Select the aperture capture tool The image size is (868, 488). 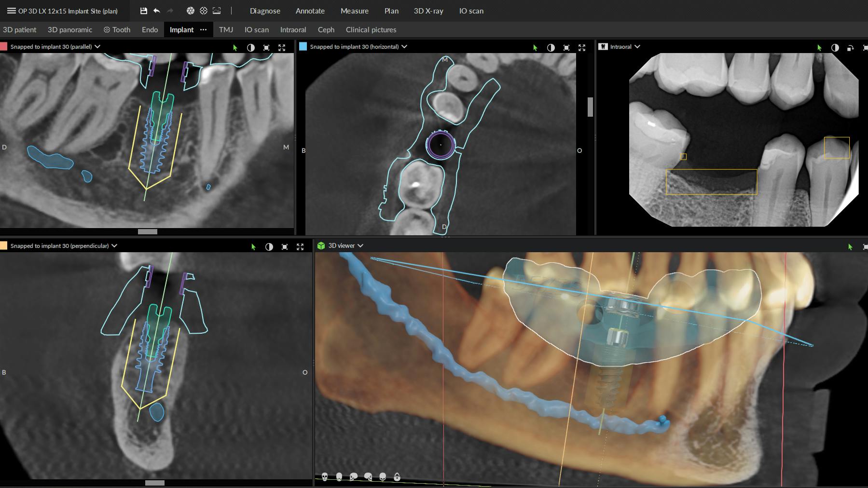pyautogui.click(x=190, y=10)
